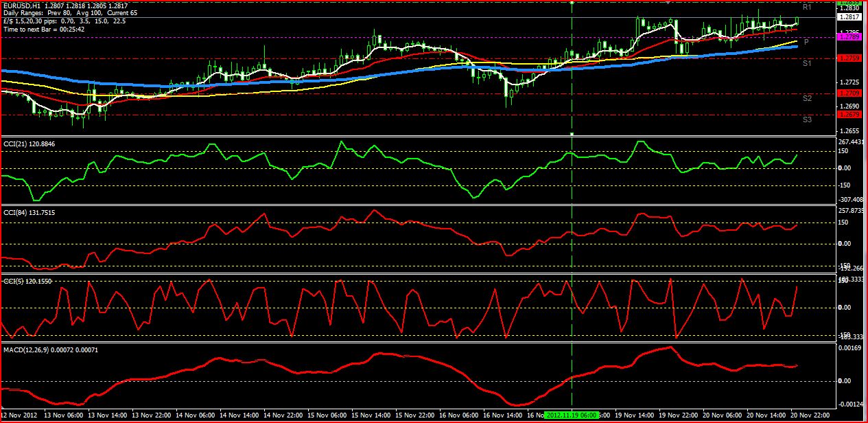Click the '14 Nov 14:00' time axis label
The width and height of the screenshot is (868, 423).
tap(240, 415)
